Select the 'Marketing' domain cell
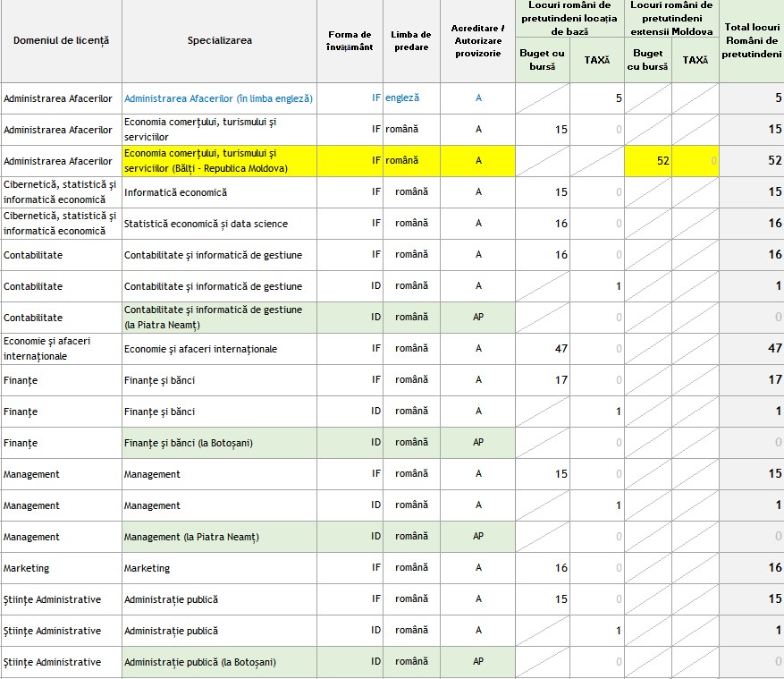This screenshot has height=679, width=784. click(x=61, y=568)
